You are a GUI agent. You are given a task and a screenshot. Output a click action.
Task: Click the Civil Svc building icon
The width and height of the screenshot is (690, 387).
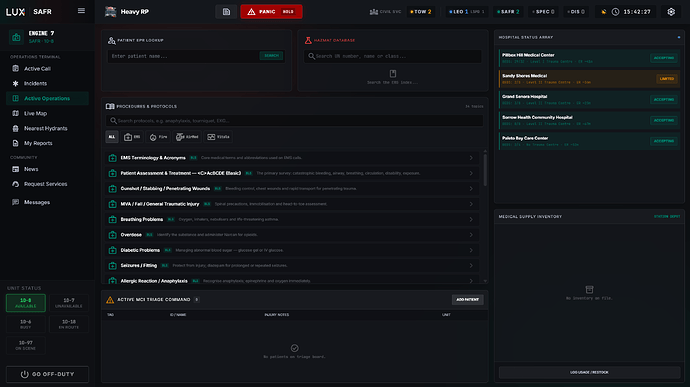pos(374,12)
